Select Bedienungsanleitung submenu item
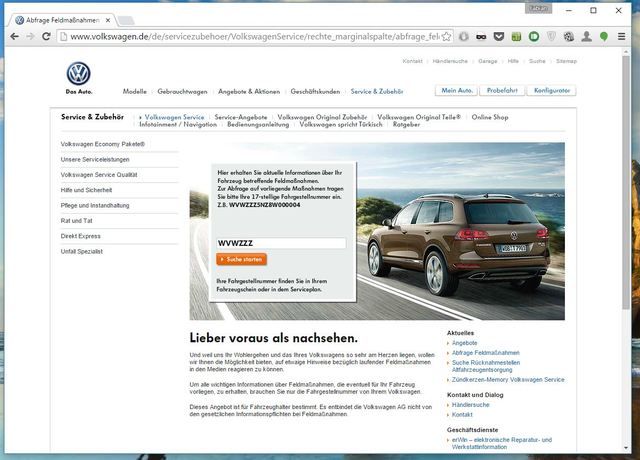The width and height of the screenshot is (640, 460). click(x=258, y=124)
